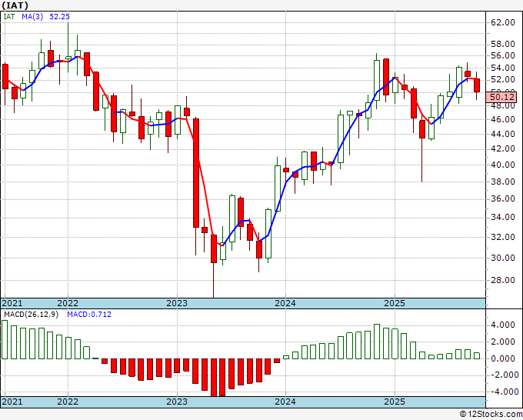Click the last red candle near 50.12
Image resolution: width=523 pixels, height=420 pixels.
477,85
